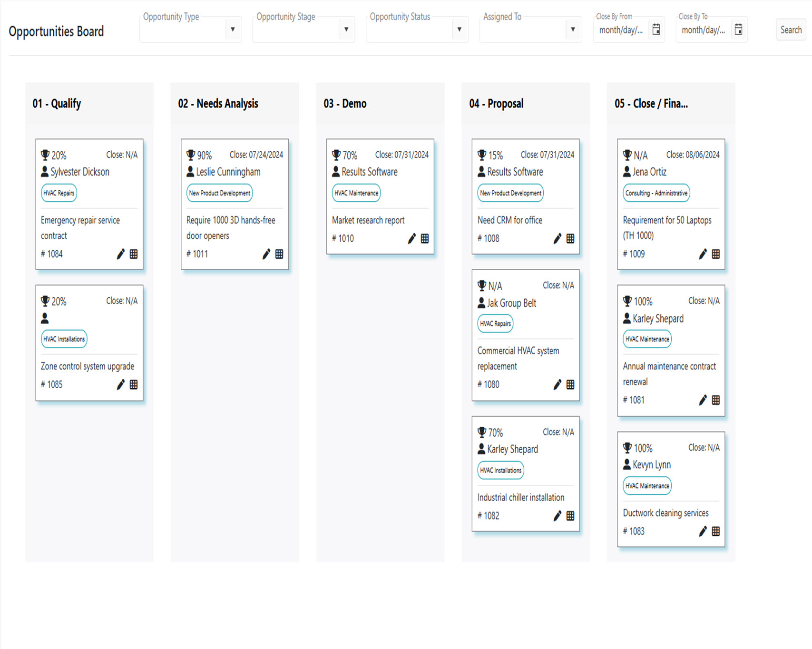Edit opportunity #1080 using pencil icon
Image resolution: width=812 pixels, height=649 pixels.
tap(558, 384)
